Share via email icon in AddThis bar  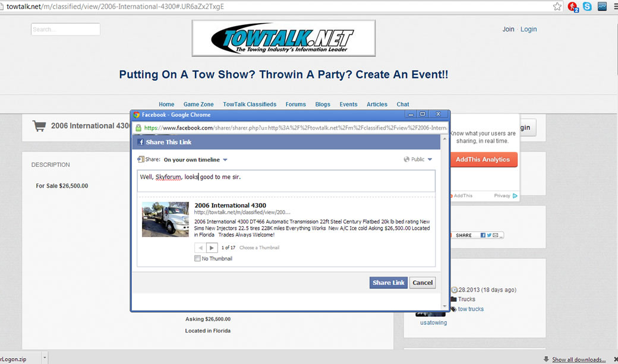496,235
